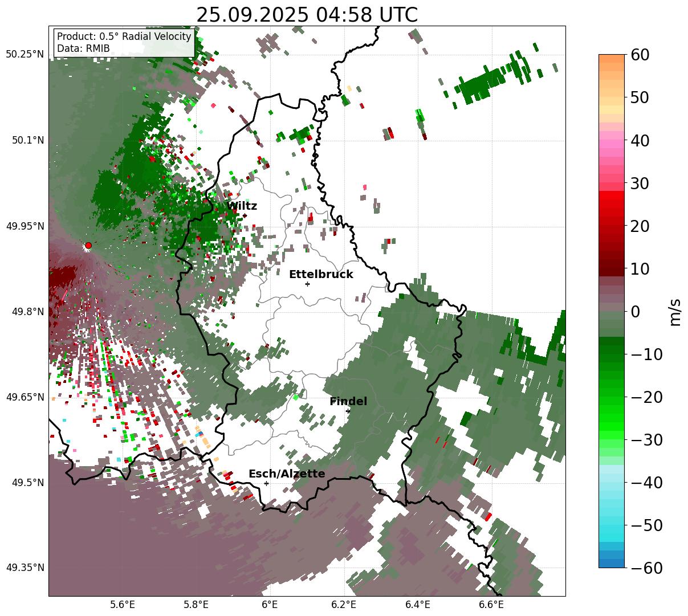Click the Data: RMIB legend line

pos(83,48)
